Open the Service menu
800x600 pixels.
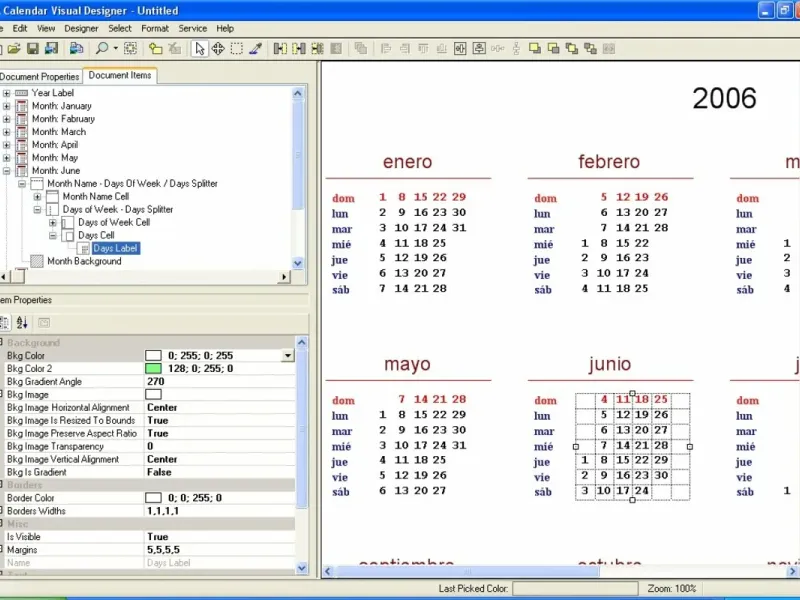pyautogui.click(x=193, y=29)
